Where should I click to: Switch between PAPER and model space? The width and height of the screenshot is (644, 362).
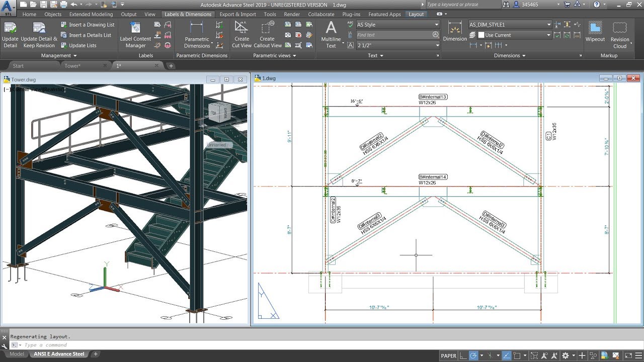pyautogui.click(x=448, y=355)
